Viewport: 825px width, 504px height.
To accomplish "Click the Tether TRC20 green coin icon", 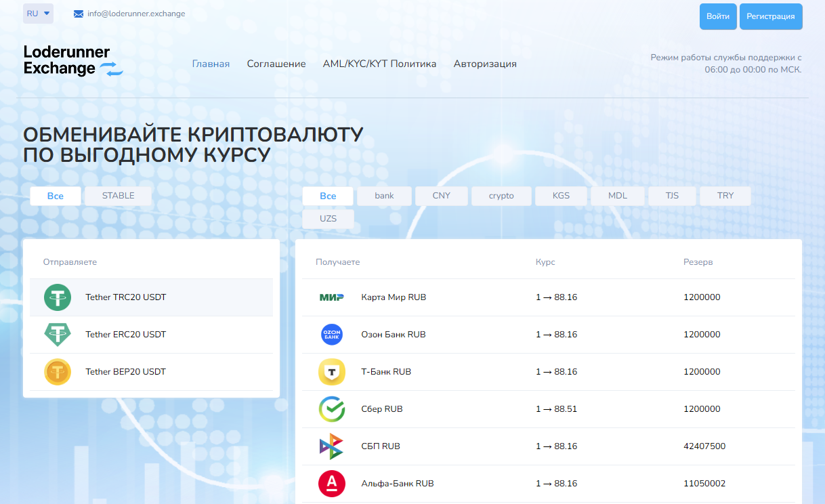I will (58, 297).
